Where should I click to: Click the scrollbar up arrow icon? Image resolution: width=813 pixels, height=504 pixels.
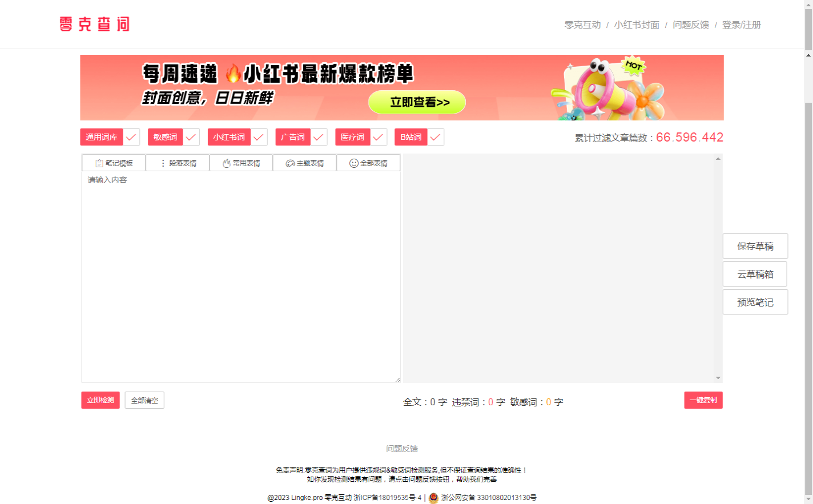tap(808, 55)
